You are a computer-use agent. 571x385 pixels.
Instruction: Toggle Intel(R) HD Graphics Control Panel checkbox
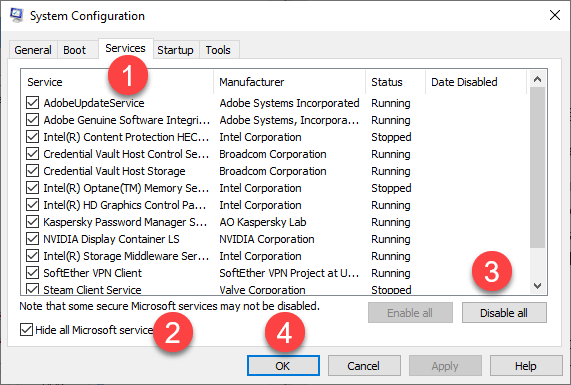click(32, 205)
